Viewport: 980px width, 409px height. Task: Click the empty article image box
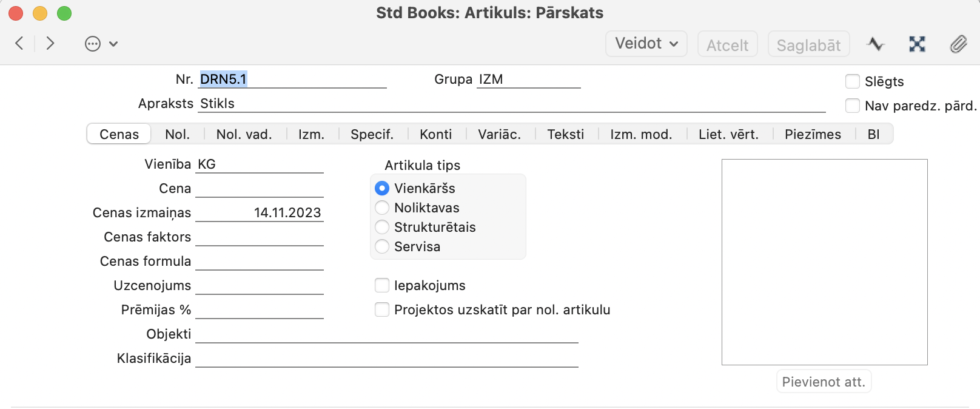click(x=825, y=262)
